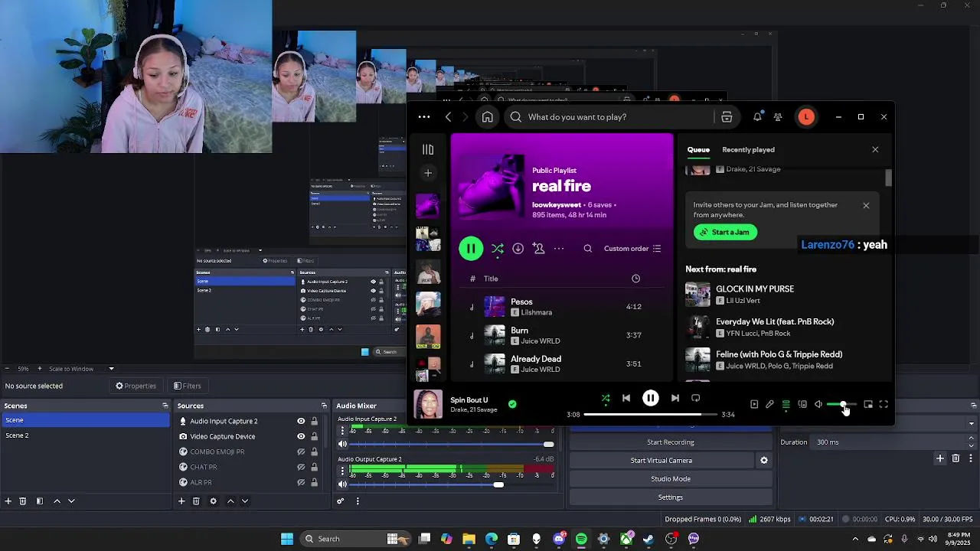Add a new scene in OBS Scenes panel

(8, 501)
